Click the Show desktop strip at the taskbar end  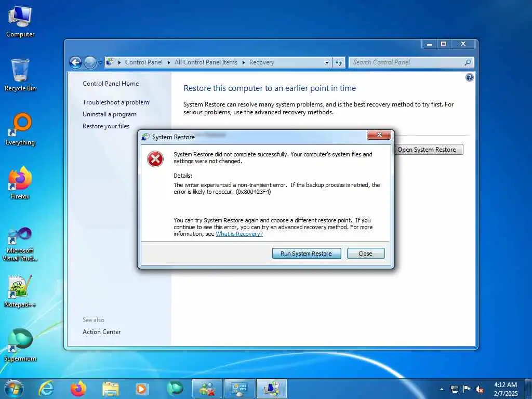pyautogui.click(x=528, y=389)
